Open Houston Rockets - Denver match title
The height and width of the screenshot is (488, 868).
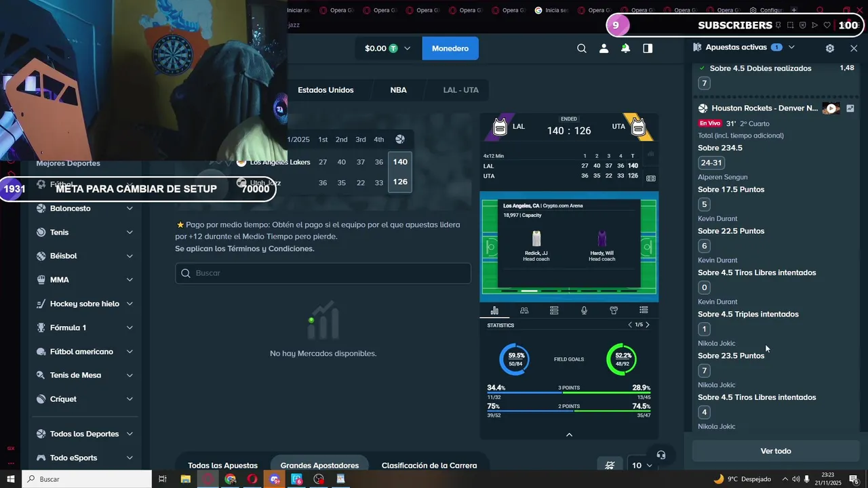click(x=764, y=108)
